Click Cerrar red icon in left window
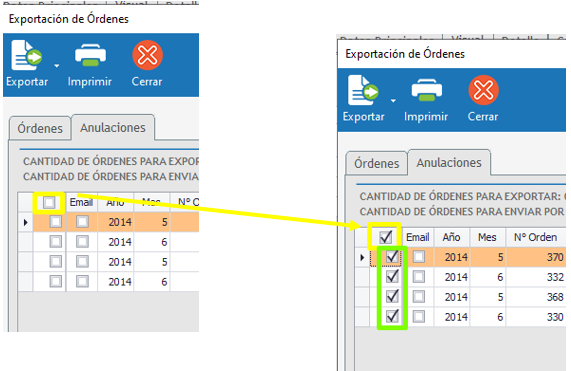The width and height of the screenshot is (571, 371). 147,55
